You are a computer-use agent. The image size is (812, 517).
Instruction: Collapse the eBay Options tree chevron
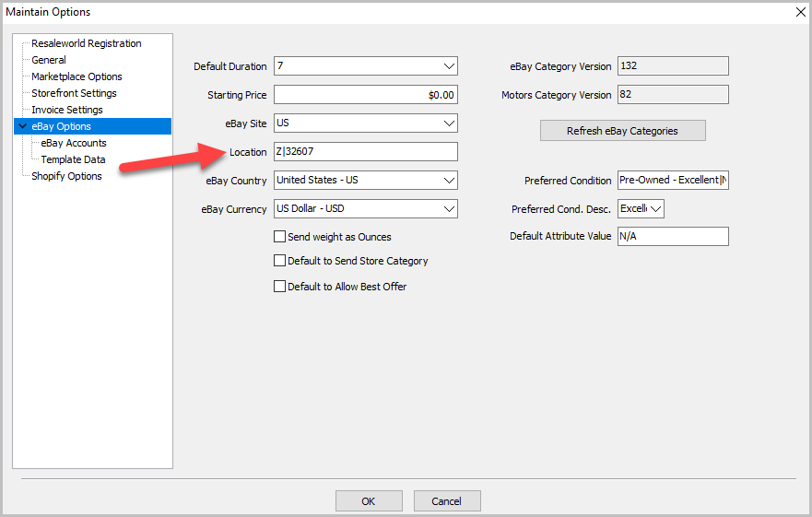coord(22,126)
